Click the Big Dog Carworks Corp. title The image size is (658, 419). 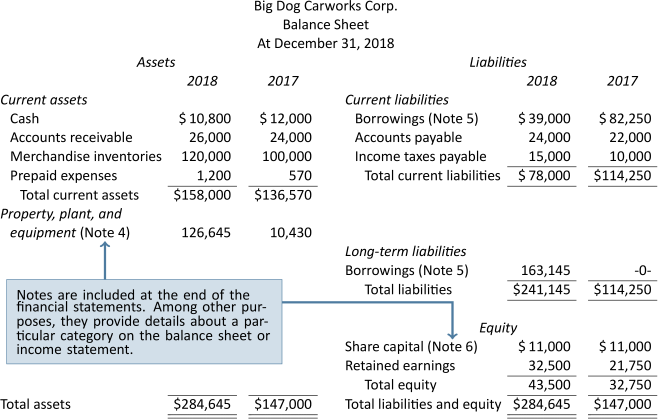[326, 6]
